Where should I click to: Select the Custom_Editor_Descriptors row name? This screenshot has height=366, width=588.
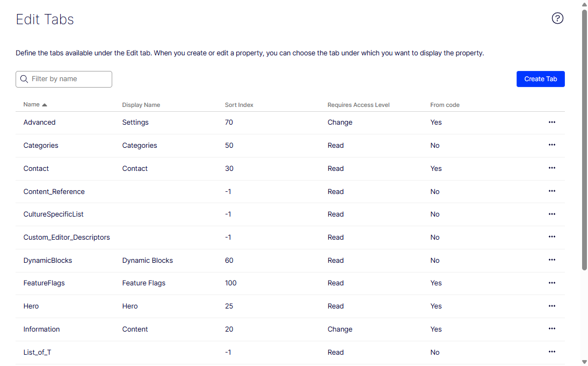pyautogui.click(x=67, y=237)
